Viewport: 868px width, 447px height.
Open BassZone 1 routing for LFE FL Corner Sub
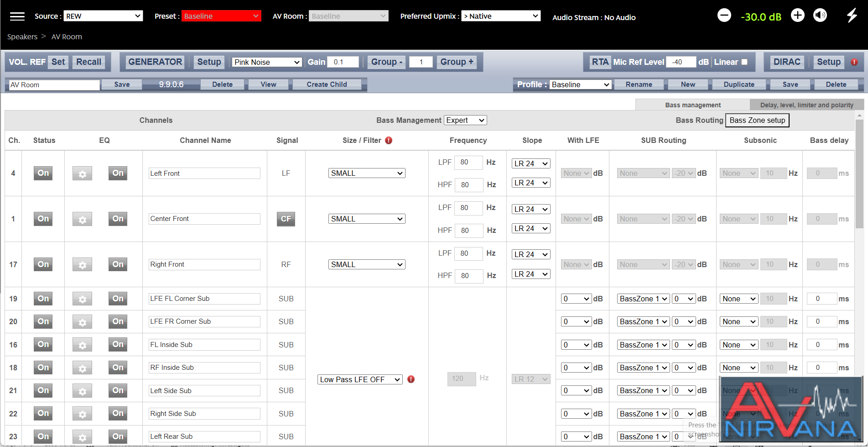coord(643,299)
